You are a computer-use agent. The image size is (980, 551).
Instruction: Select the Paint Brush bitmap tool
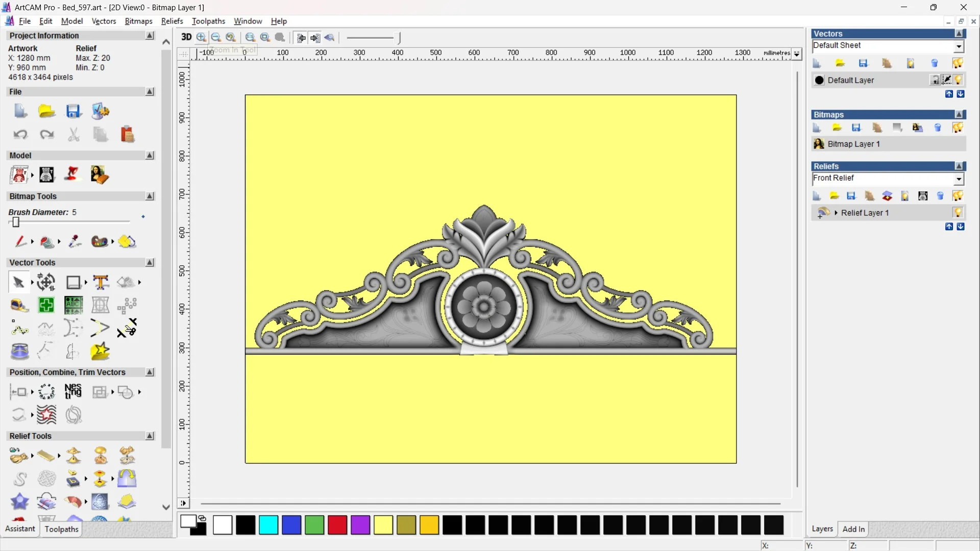click(20, 241)
